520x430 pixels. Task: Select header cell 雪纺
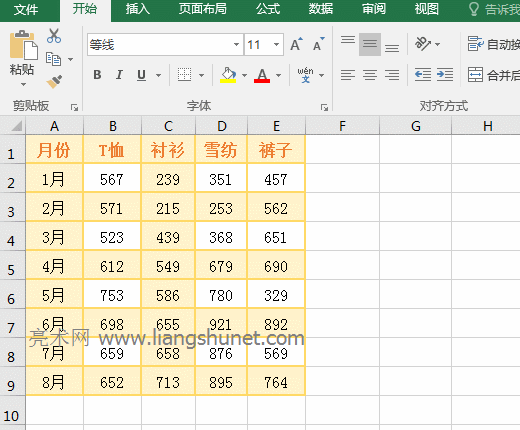point(221,149)
